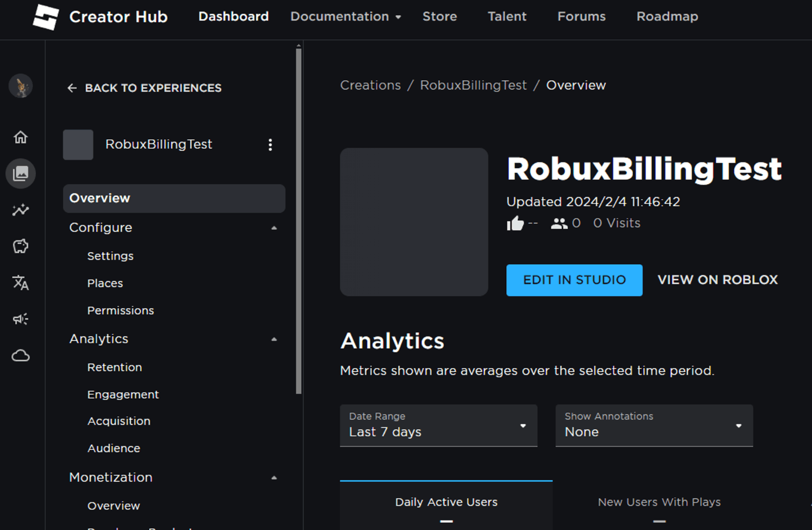Viewport: 812px width, 530px height.
Task: Collapse the Monetization section
Action: (274, 478)
